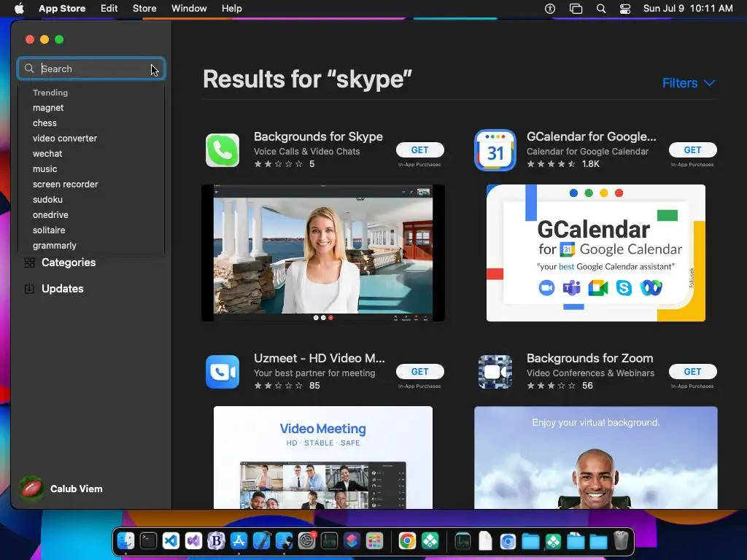The image size is (747, 560).
Task: Open Finder from the Dock
Action: (125, 541)
